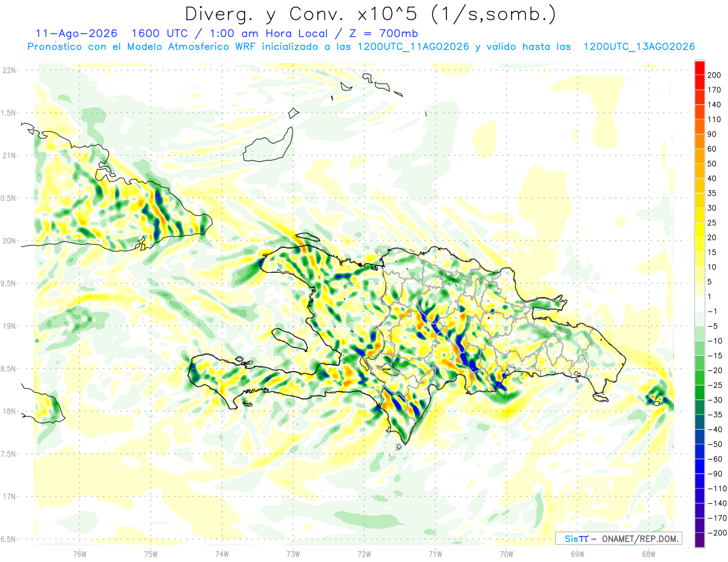Click the colorbar value "-200" at the bottom
This screenshot has width=728, height=562.
[716, 532]
